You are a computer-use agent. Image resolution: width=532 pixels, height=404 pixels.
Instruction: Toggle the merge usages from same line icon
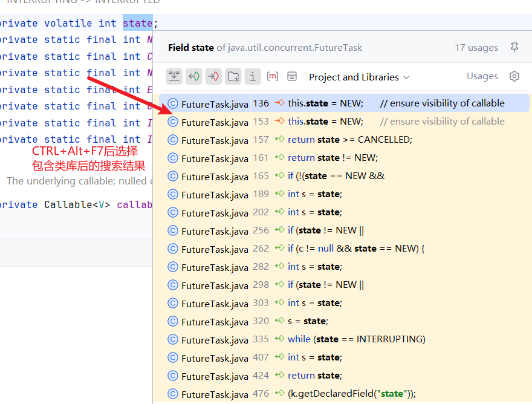point(174,76)
